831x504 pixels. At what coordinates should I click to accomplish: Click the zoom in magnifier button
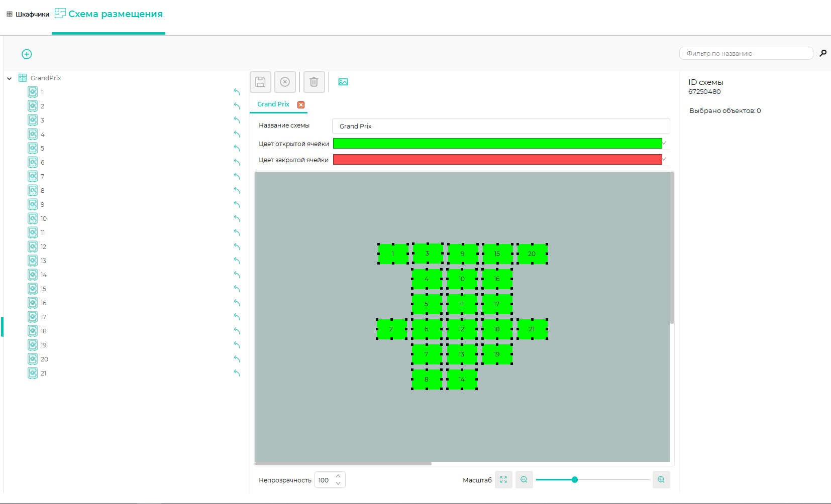coord(661,480)
